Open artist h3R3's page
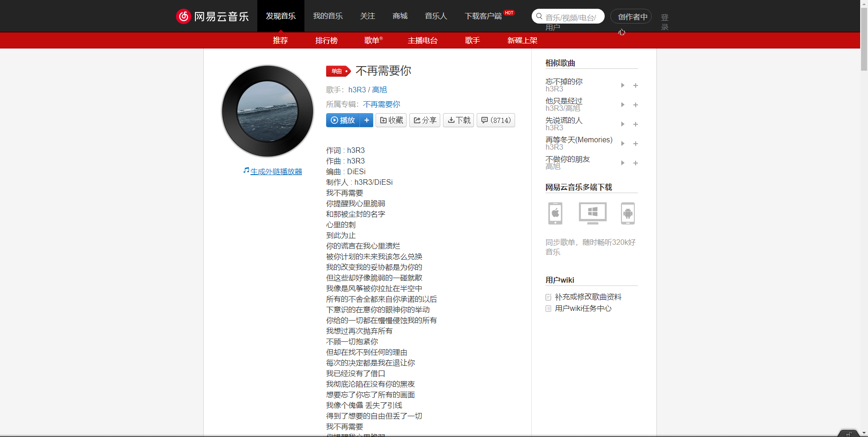This screenshot has height=437, width=868. click(356, 90)
